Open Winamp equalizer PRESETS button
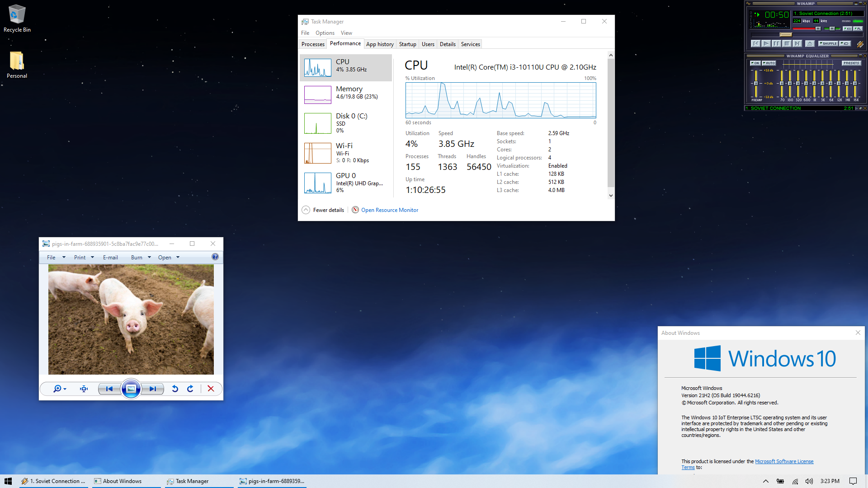This screenshot has height=488, width=868. (851, 63)
